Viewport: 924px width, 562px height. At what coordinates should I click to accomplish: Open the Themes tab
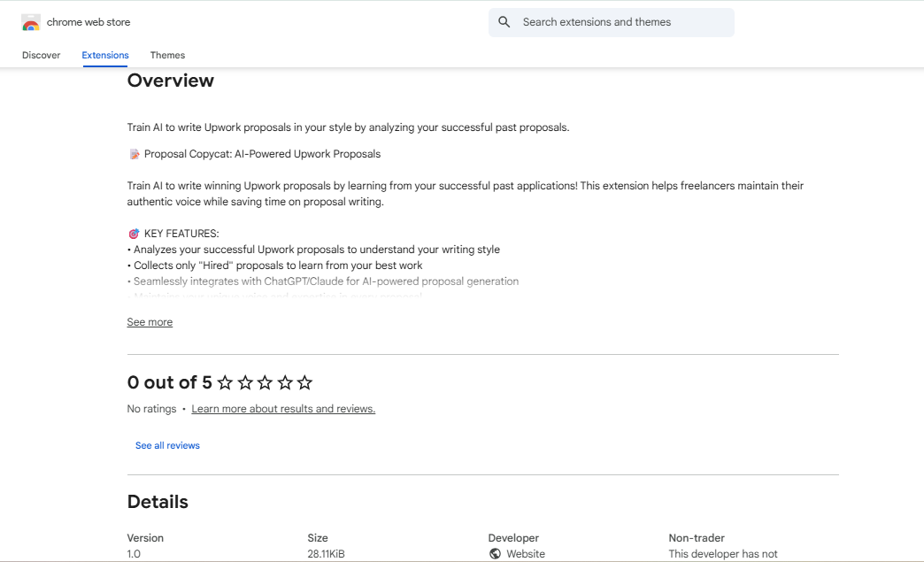point(167,55)
